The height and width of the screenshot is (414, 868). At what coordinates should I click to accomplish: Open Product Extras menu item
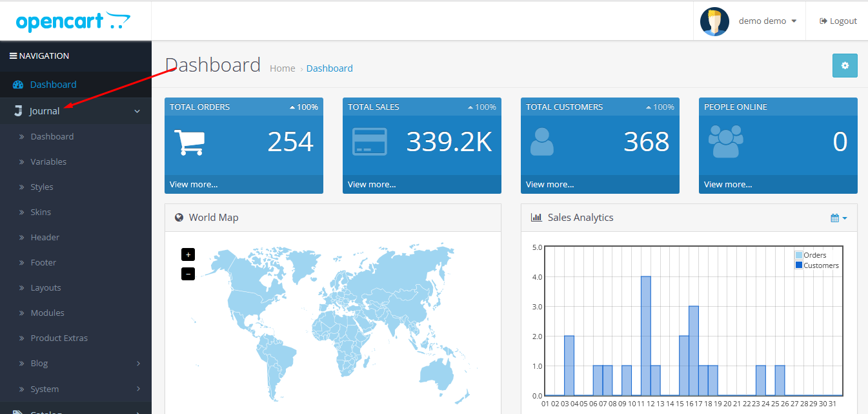pos(59,338)
